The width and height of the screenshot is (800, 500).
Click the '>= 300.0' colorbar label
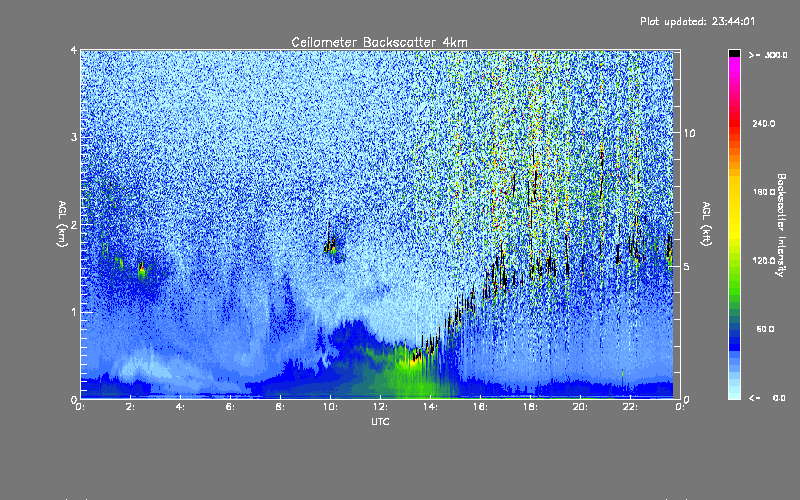point(768,55)
